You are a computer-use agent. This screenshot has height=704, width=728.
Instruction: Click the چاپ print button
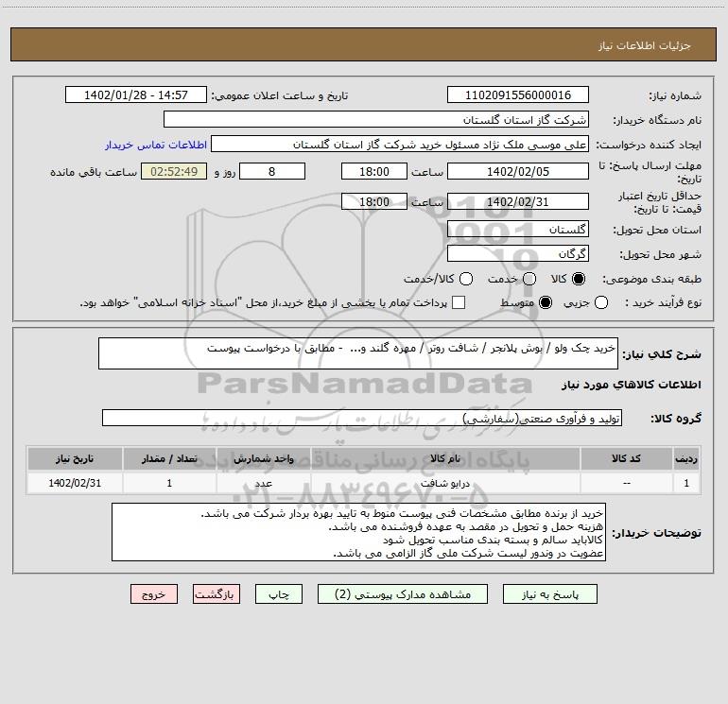coord(279,594)
